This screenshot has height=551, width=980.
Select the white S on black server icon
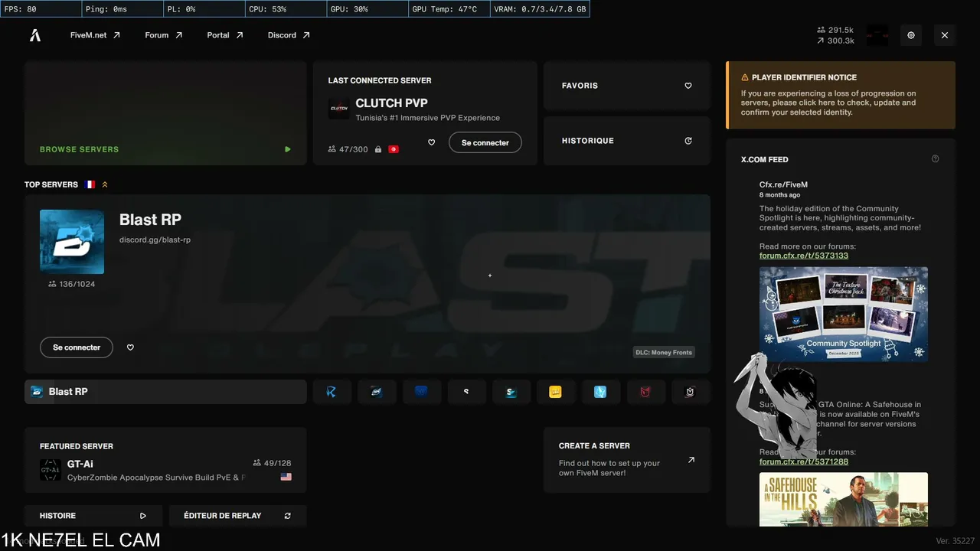pyautogui.click(x=466, y=392)
